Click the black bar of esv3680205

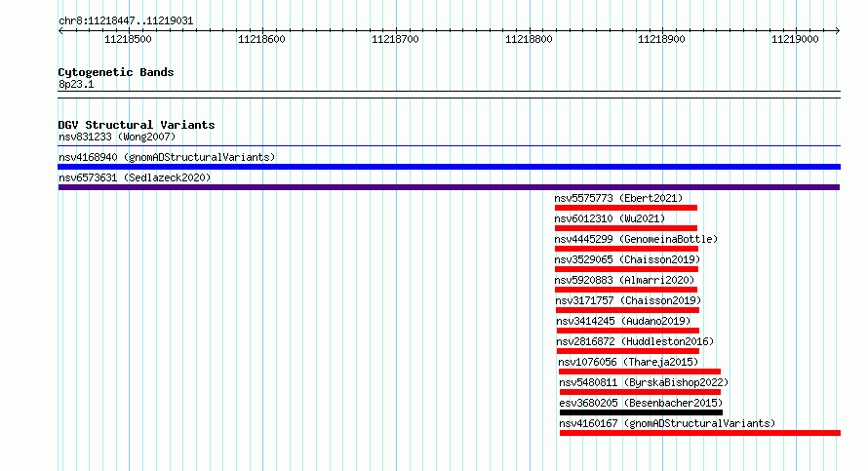[641, 412]
